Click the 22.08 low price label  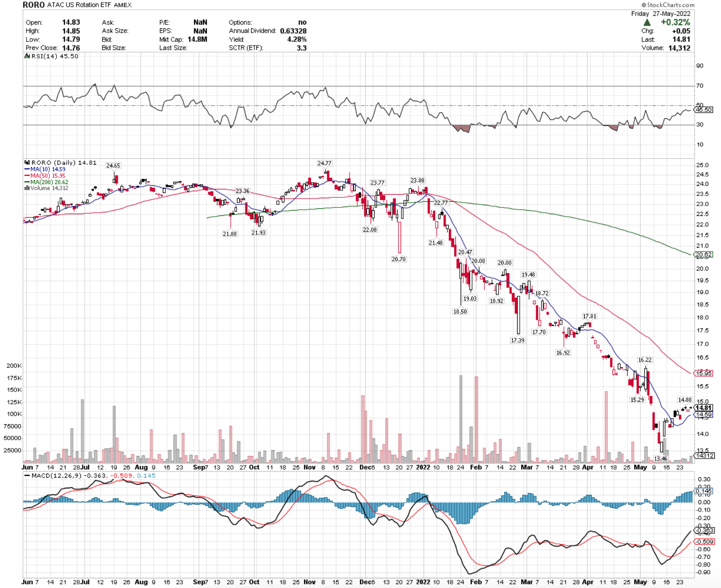[370, 230]
